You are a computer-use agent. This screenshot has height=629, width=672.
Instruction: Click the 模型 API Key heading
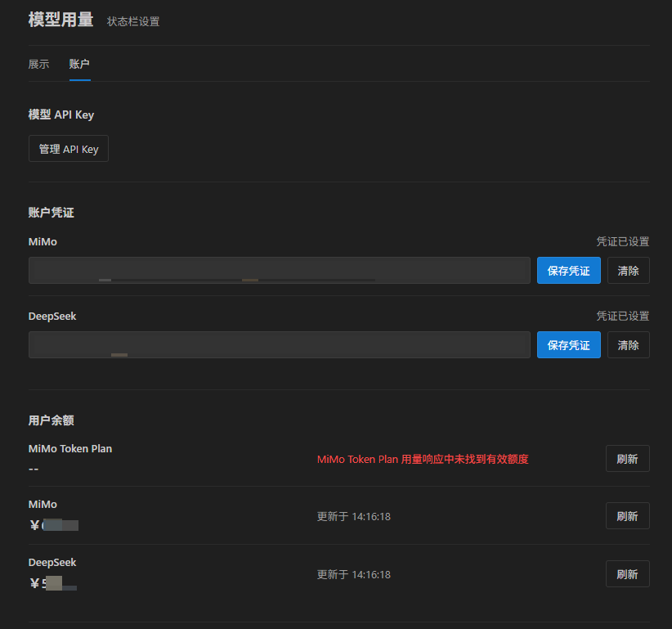click(60, 115)
